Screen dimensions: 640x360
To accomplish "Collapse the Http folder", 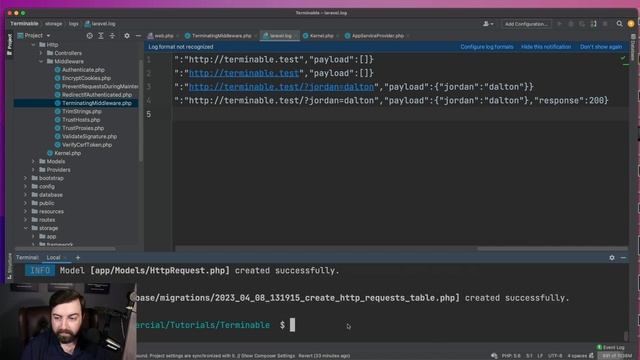I will (33, 44).
